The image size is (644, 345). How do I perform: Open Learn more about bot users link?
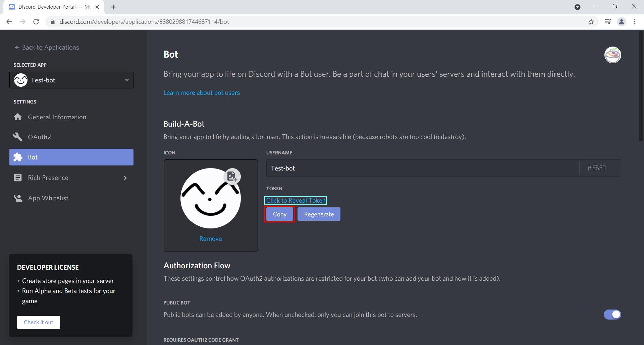pyautogui.click(x=202, y=93)
